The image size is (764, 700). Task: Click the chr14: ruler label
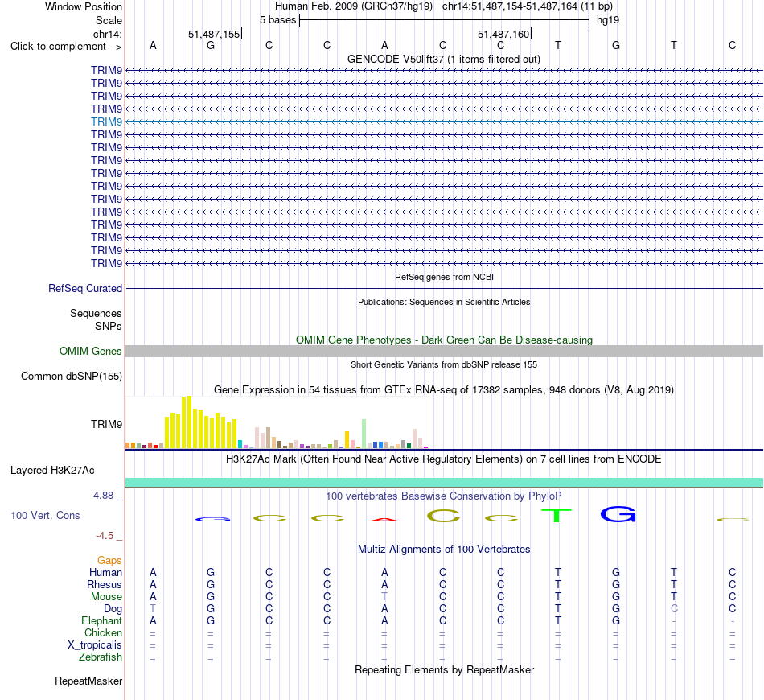107,34
